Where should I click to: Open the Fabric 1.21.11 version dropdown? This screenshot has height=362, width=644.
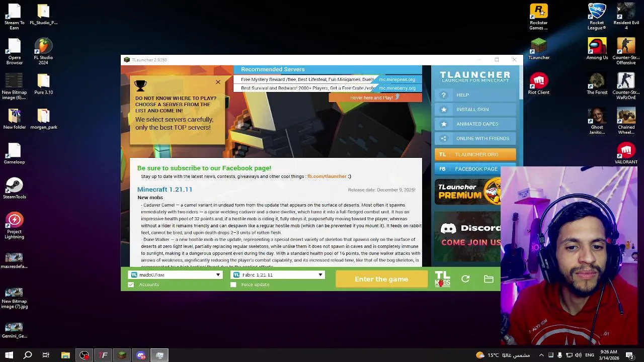(278, 275)
